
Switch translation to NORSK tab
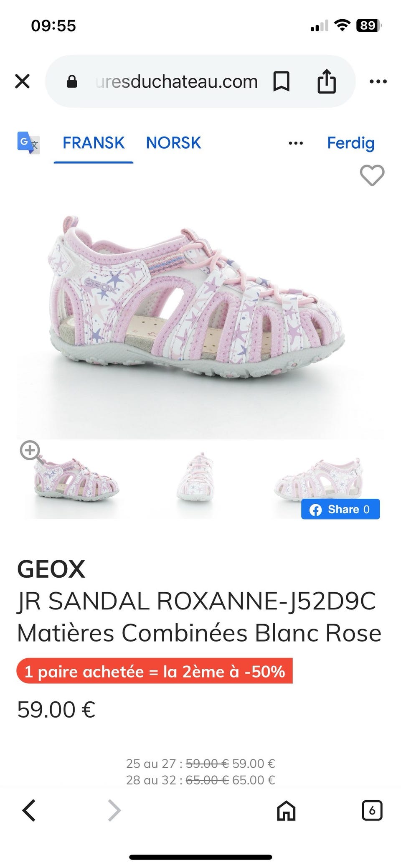pos(173,143)
